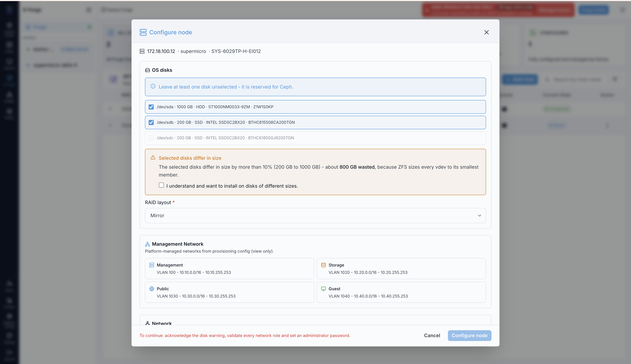Image resolution: width=631 pixels, height=364 pixels.
Task: Click the bold "800 GB wasted" text
Action: 357,167
